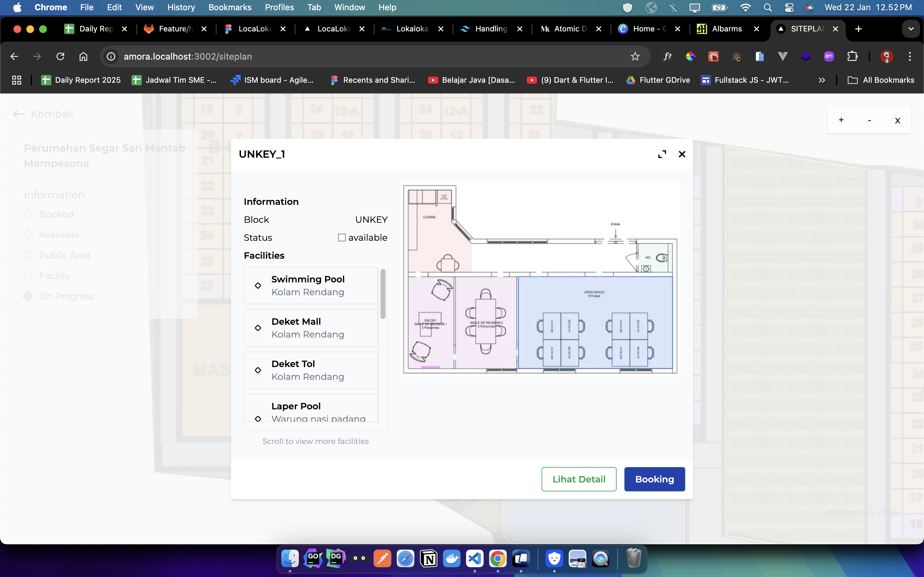
Task: Toggle Booked legend diamond
Action: coord(28,214)
